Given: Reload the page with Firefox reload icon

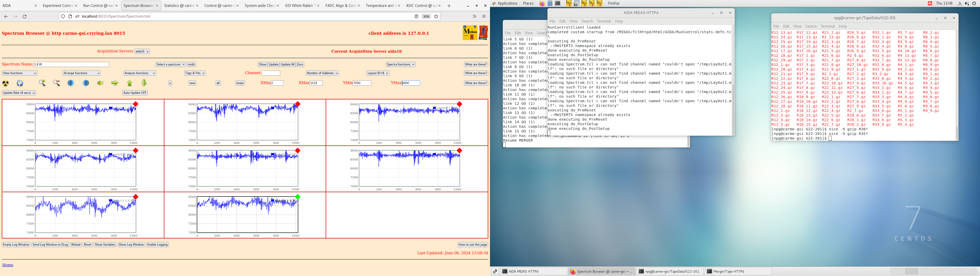Looking at the screenshot, I should [25, 16].
